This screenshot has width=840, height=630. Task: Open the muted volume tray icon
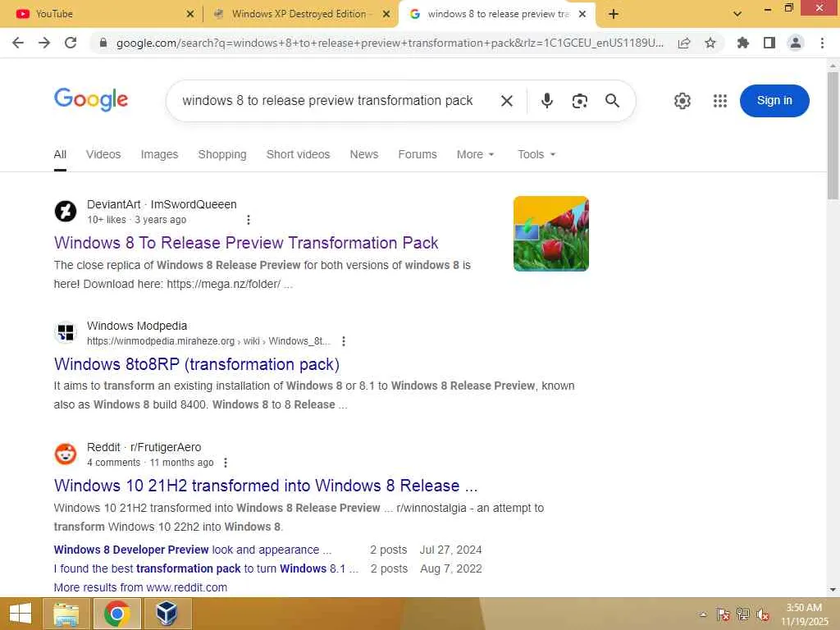pyautogui.click(x=763, y=614)
